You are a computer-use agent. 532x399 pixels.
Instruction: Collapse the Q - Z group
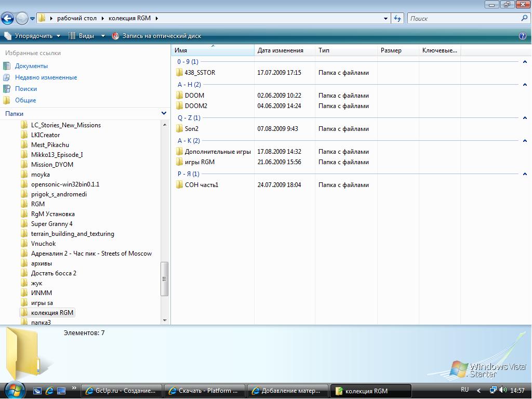coord(525,118)
